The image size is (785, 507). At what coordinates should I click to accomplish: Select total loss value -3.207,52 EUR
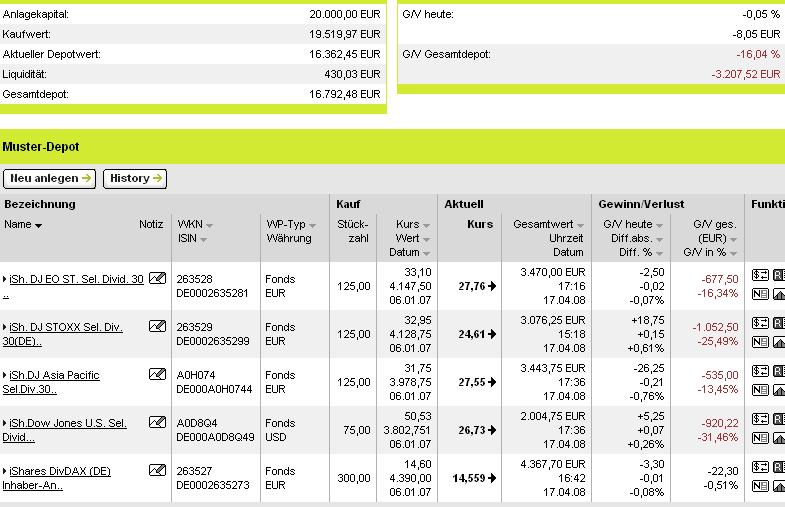click(745, 74)
